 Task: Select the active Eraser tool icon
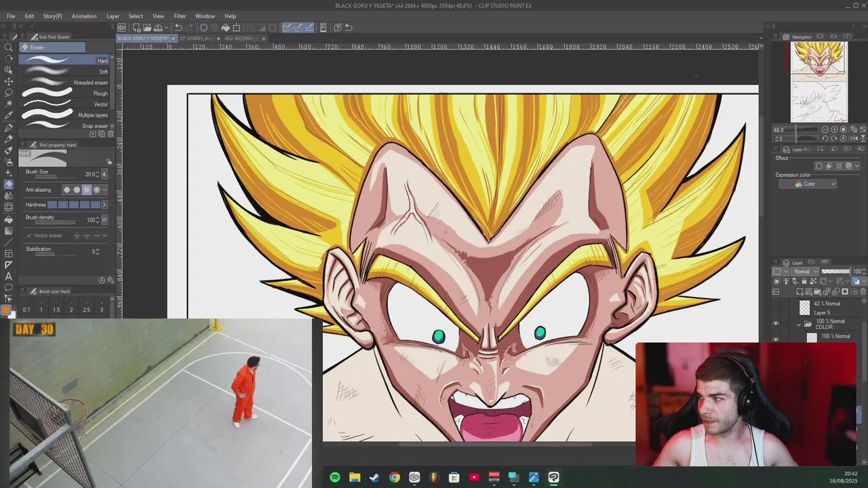point(8,184)
